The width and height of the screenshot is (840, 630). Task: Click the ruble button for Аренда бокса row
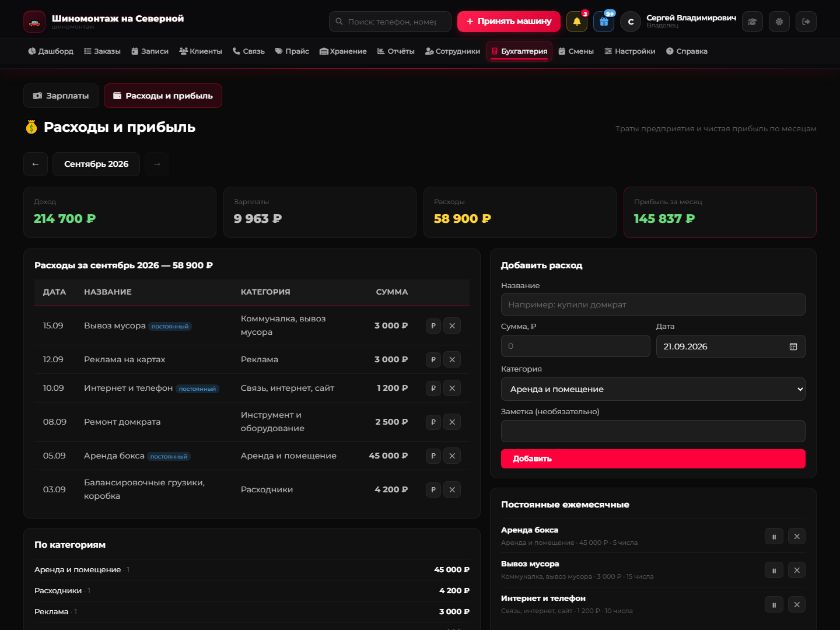pos(433,456)
